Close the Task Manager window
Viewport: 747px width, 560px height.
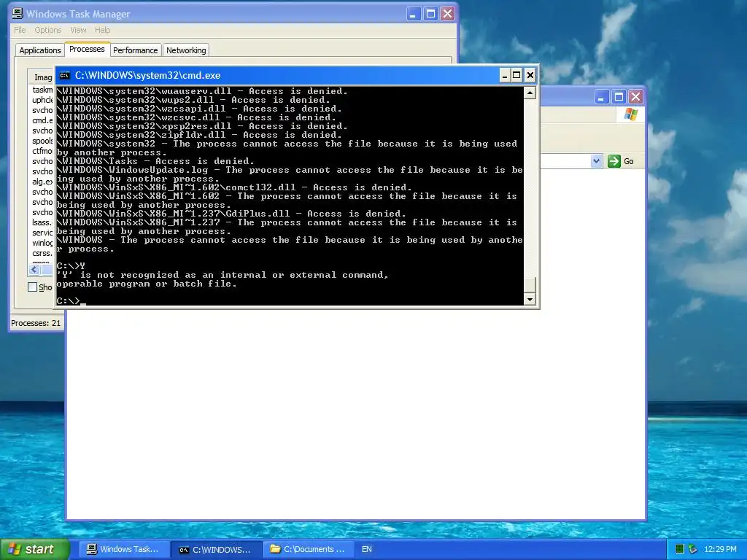(x=447, y=14)
